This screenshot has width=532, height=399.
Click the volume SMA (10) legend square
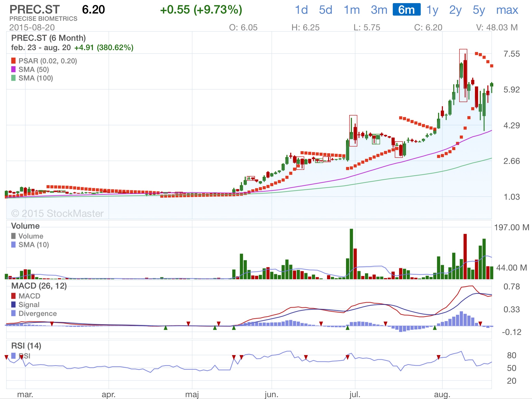(14, 244)
